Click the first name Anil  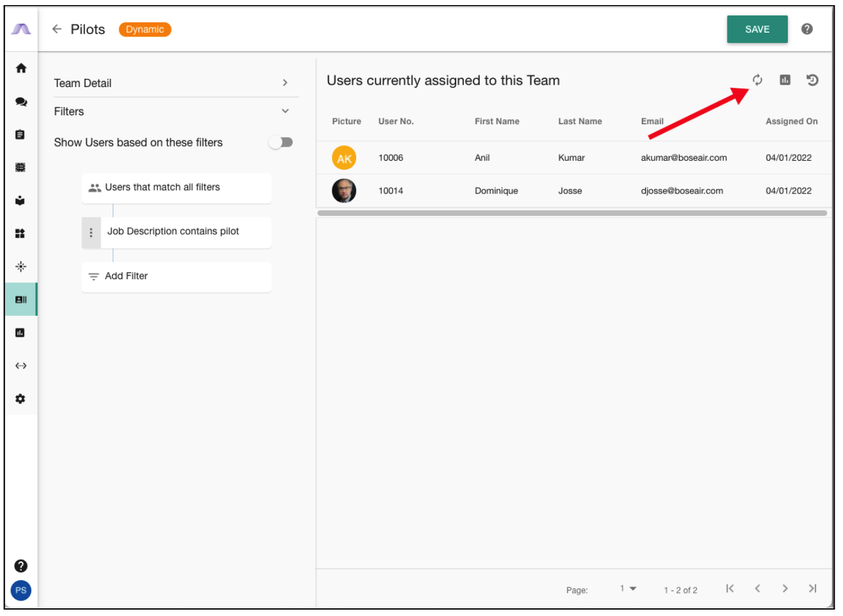click(x=482, y=158)
